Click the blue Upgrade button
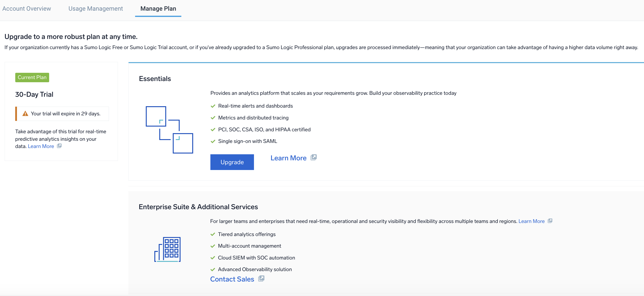Viewport: 644px width, 296px height. tap(232, 162)
